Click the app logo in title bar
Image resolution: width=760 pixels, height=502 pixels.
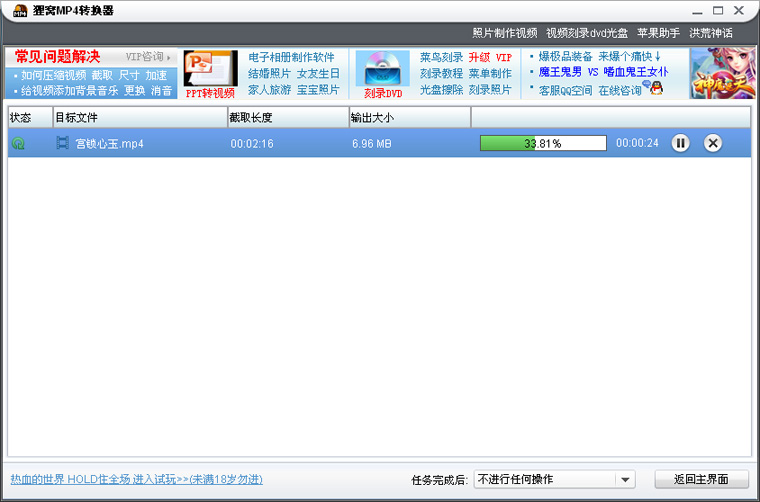20,11
